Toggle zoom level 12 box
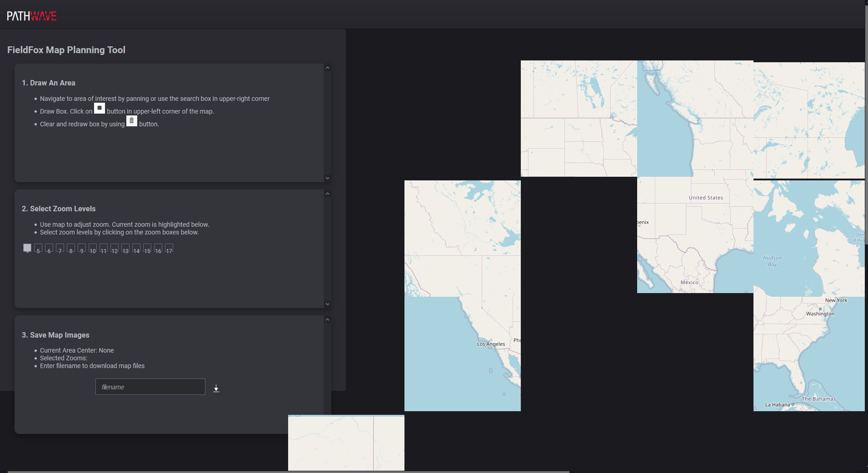868x473 pixels. click(115, 249)
